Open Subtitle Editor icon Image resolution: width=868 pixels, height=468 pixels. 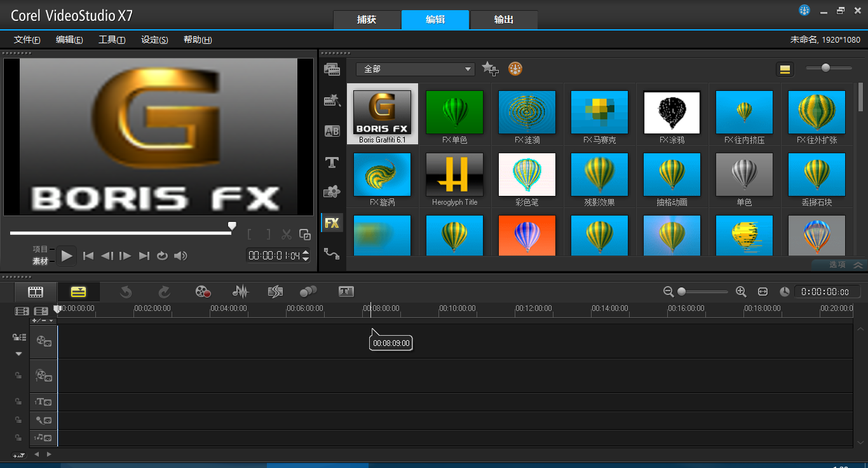tap(346, 291)
